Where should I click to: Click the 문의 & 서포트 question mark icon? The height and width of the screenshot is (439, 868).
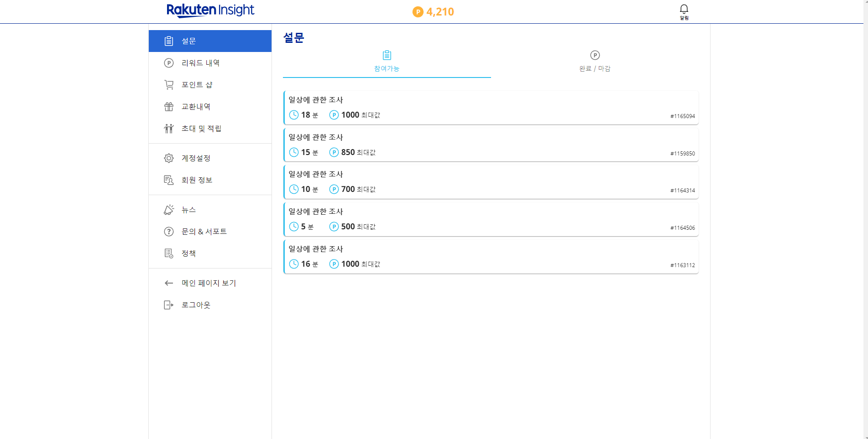click(x=169, y=232)
